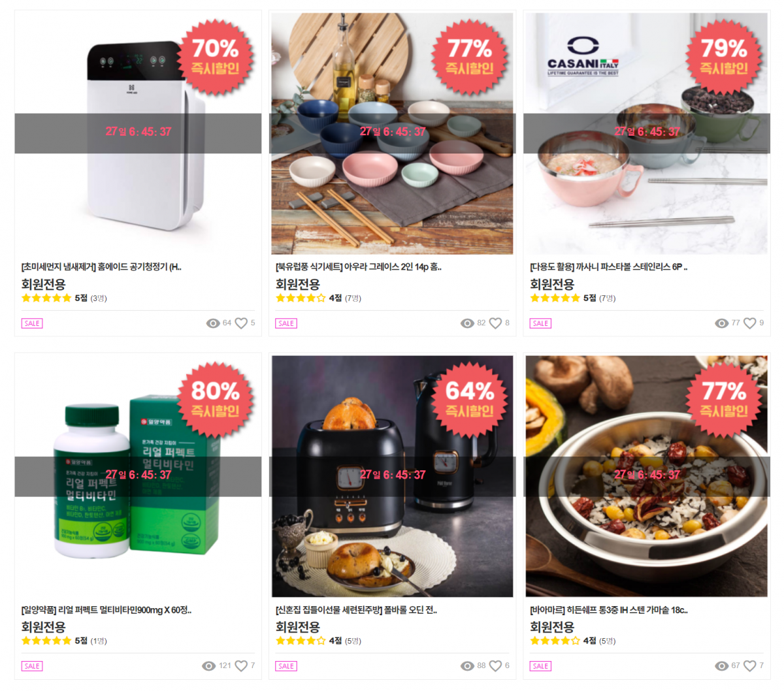Tap the heart on the Hidden Chef pot card

point(750,666)
